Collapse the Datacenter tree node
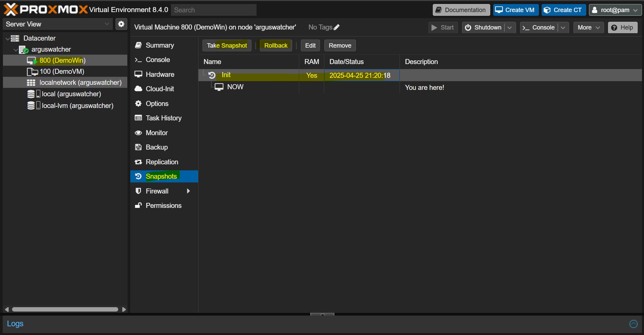Screen dimensions: 644x335 tap(7, 39)
